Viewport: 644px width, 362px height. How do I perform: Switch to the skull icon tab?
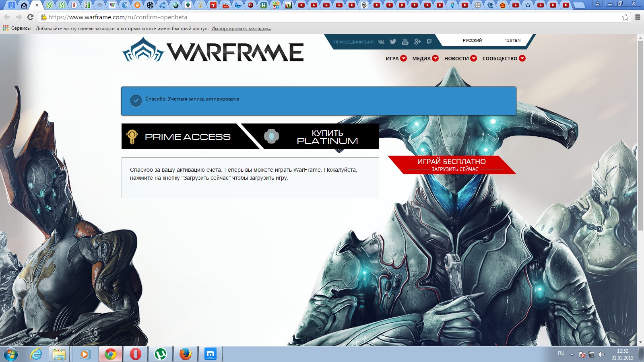pos(364,5)
